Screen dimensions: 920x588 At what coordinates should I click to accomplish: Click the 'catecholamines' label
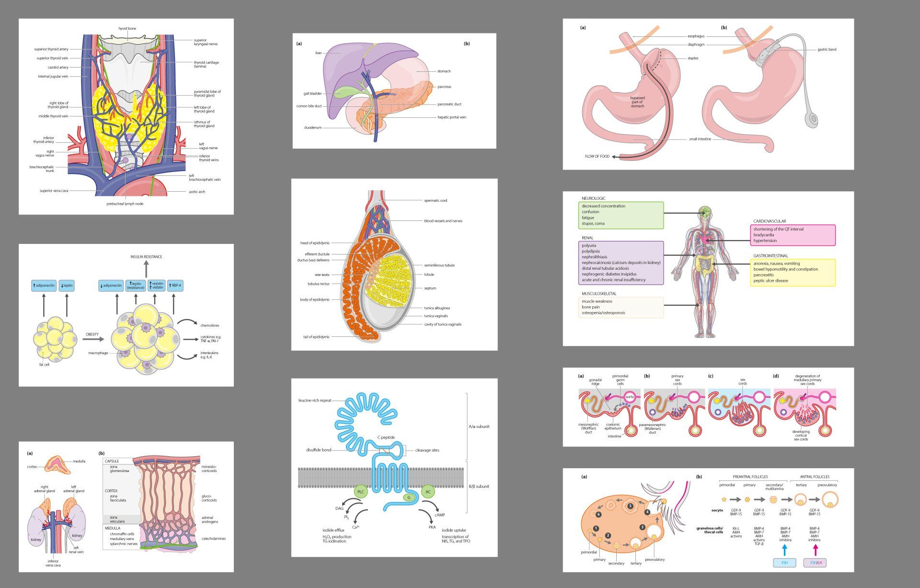[214, 538]
